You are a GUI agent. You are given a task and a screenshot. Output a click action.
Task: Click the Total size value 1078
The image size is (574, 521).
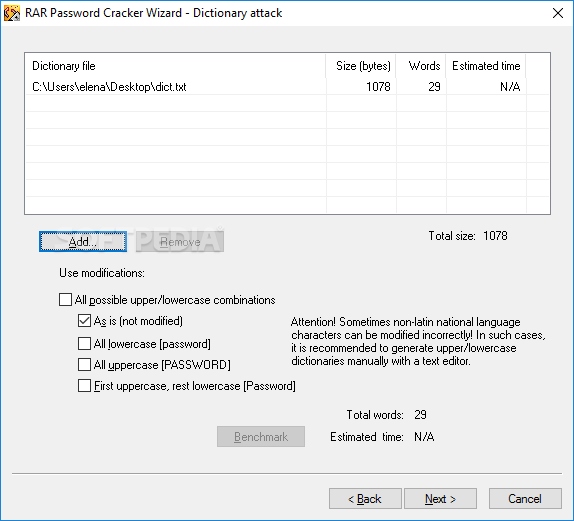[495, 236]
